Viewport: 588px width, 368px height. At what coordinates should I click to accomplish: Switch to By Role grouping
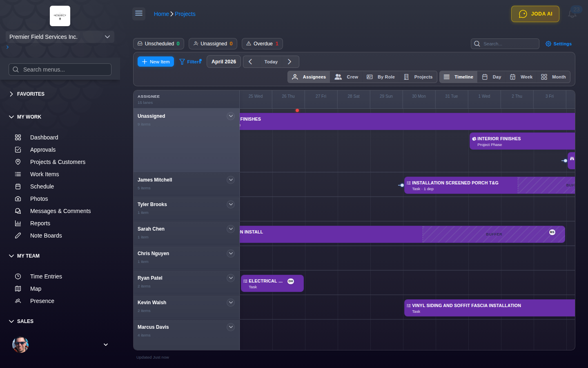(x=381, y=77)
